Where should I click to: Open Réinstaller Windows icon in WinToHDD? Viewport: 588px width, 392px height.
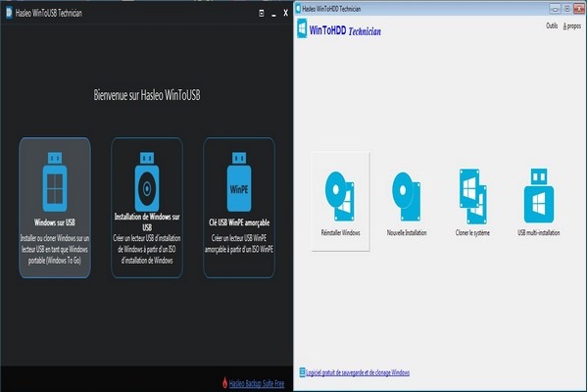click(340, 197)
